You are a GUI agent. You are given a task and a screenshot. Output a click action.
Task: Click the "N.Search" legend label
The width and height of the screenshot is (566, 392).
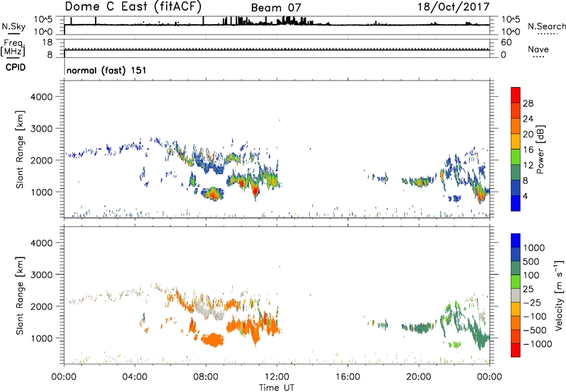click(x=546, y=26)
